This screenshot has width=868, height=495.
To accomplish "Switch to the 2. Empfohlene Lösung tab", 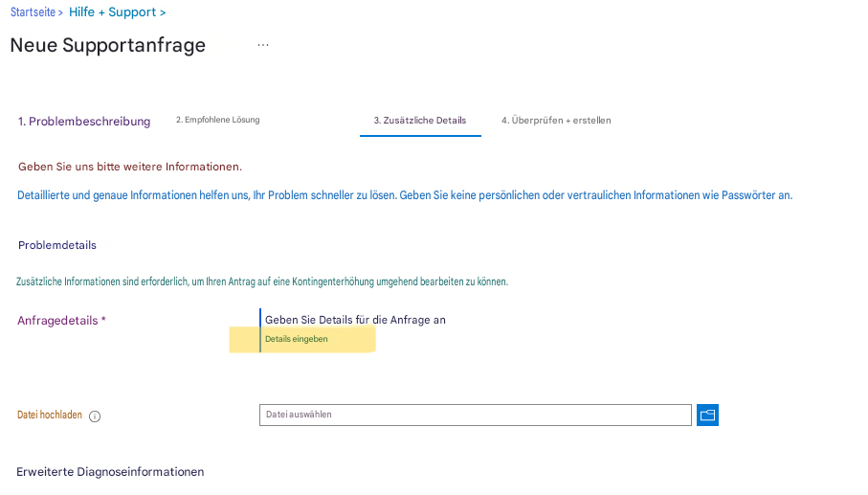I will 217,120.
